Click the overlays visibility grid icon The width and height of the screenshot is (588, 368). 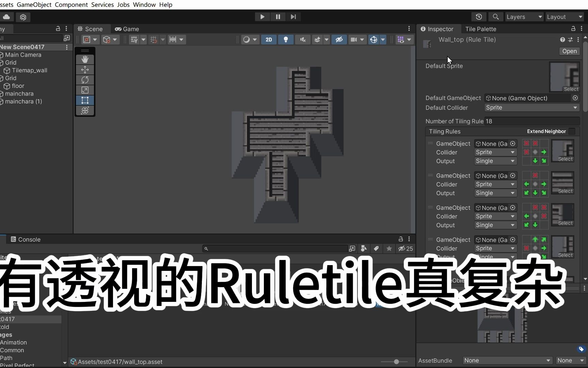(x=401, y=40)
